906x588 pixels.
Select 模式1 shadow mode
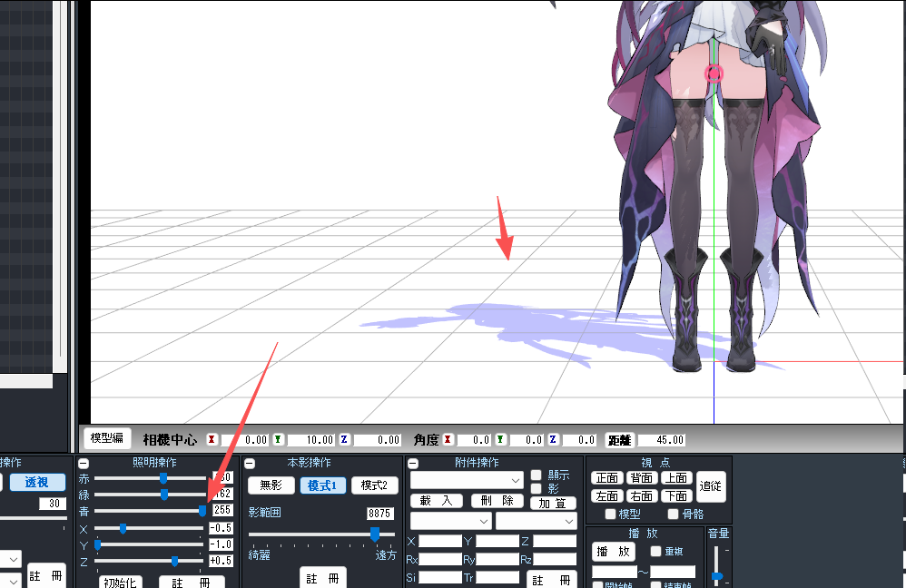(322, 485)
